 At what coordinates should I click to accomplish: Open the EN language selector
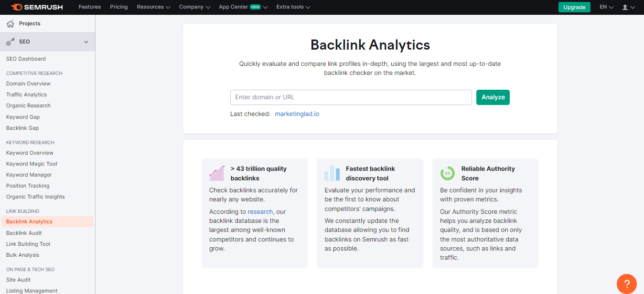point(606,7)
